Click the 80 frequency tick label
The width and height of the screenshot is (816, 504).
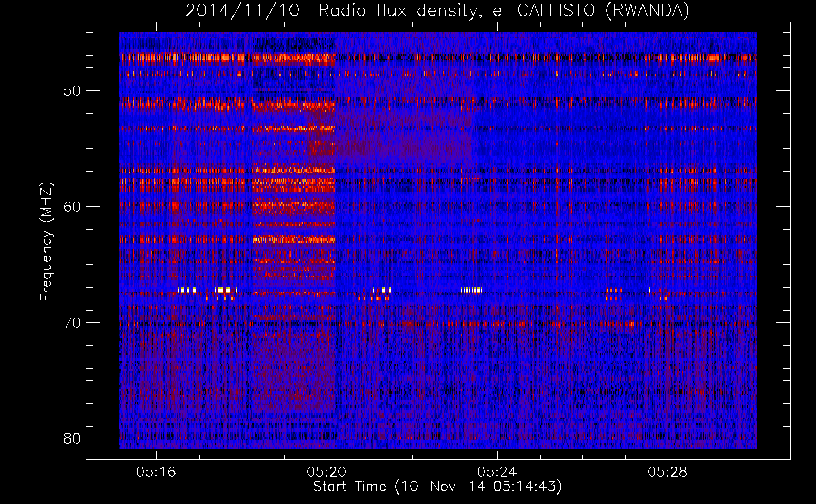click(x=72, y=438)
